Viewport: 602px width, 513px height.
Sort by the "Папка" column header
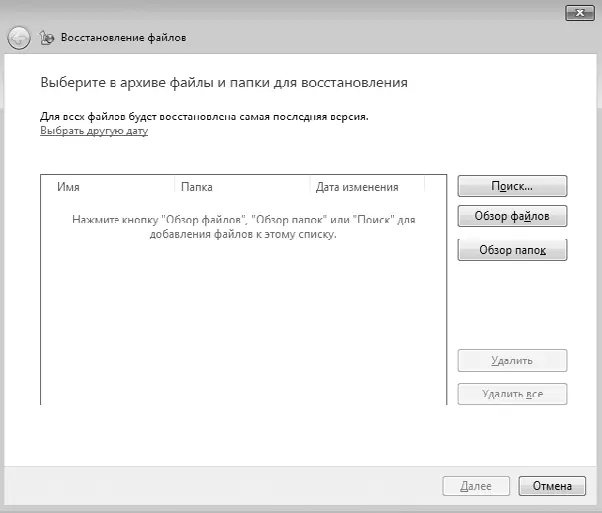click(242, 187)
